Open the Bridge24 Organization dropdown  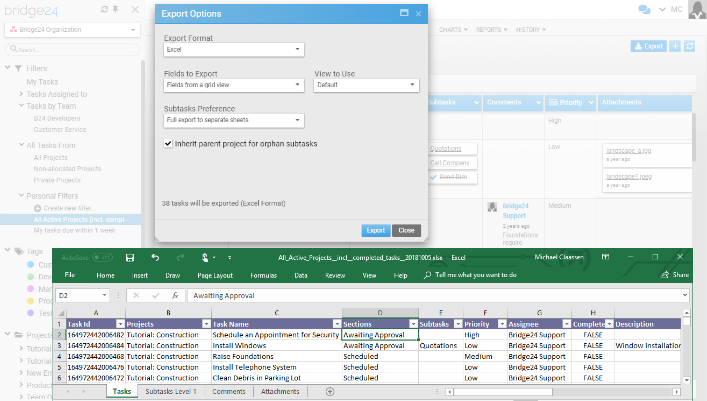tap(73, 30)
